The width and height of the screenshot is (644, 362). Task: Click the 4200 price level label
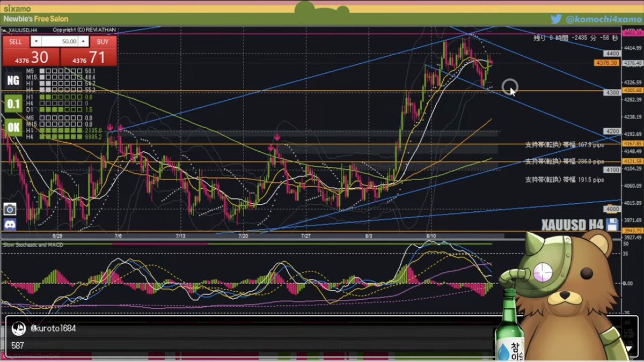[x=612, y=131]
